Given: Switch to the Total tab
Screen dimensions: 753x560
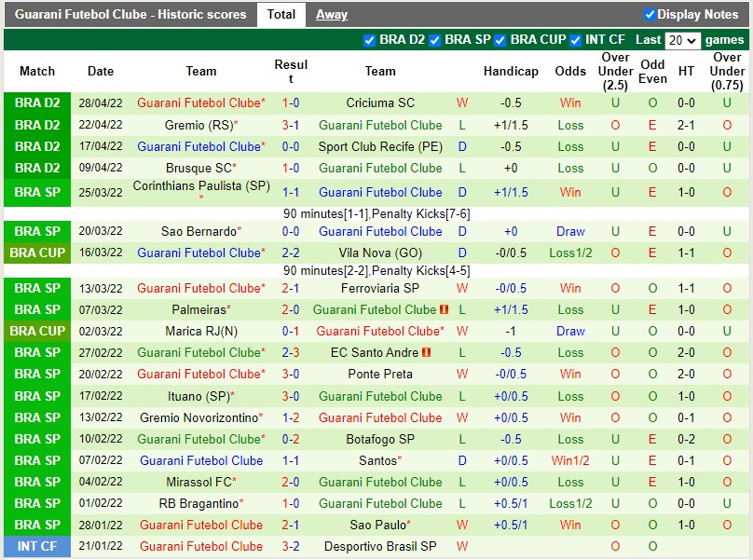Looking at the screenshot, I should [x=281, y=14].
